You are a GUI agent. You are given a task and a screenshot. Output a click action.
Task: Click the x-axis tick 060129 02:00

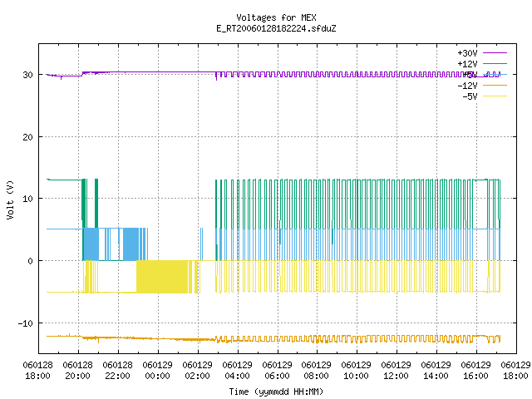coord(198,371)
